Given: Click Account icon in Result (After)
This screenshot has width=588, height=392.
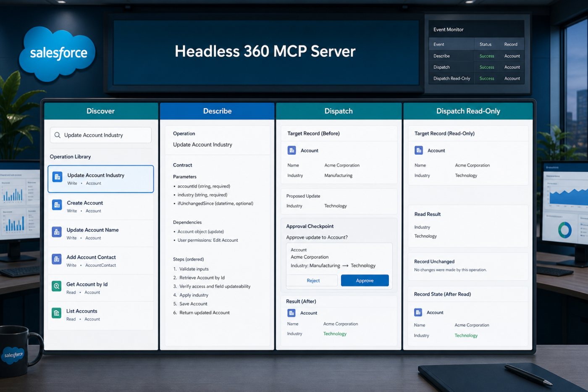Looking at the screenshot, I should (x=291, y=313).
